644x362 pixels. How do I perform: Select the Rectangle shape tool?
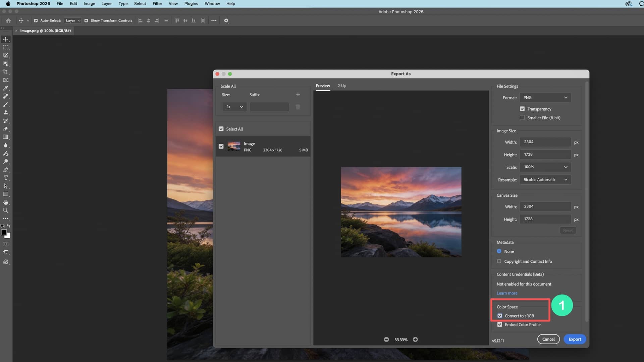(x=6, y=194)
